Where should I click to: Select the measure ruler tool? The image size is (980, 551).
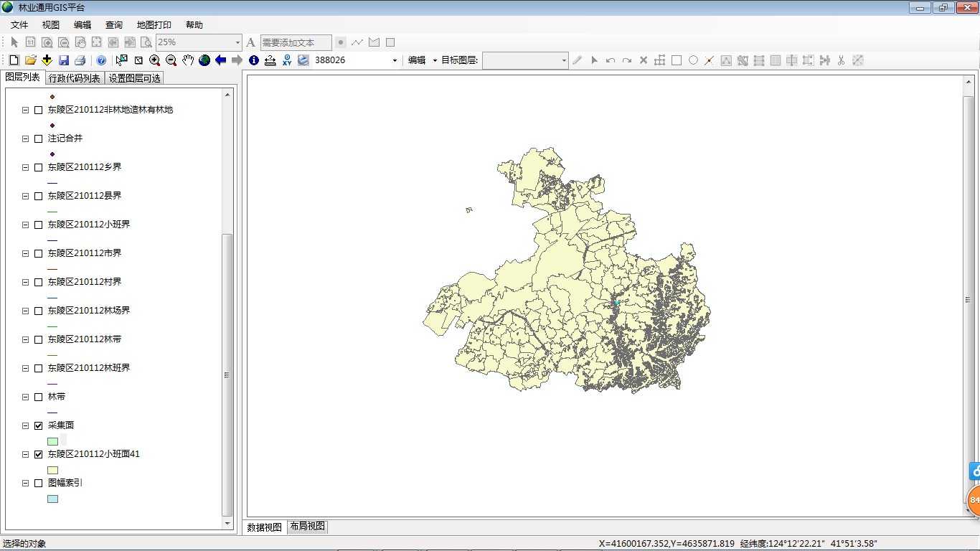(x=270, y=60)
